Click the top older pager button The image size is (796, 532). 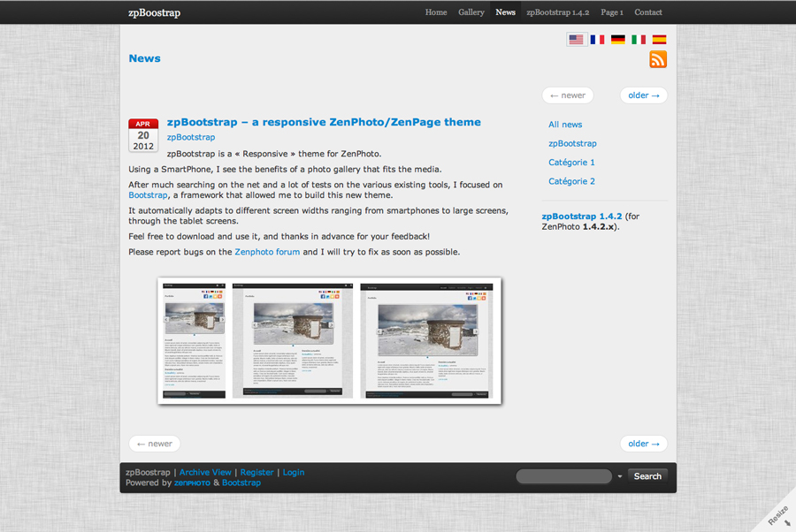644,95
